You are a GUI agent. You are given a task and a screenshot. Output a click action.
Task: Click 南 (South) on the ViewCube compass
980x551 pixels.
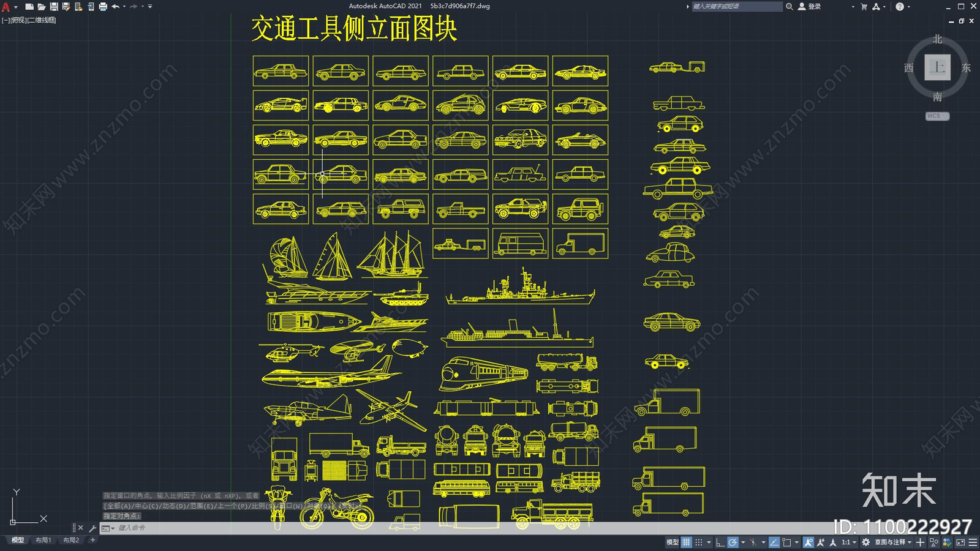(x=937, y=97)
